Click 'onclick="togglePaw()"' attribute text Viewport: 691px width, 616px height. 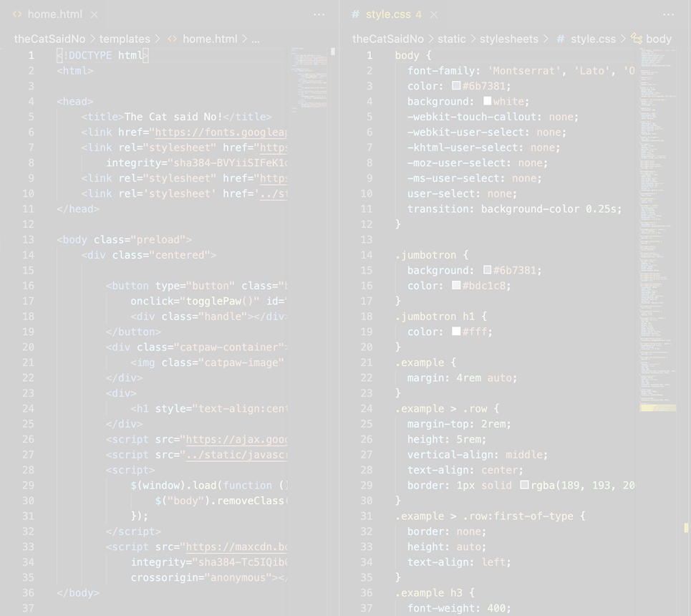pos(195,301)
